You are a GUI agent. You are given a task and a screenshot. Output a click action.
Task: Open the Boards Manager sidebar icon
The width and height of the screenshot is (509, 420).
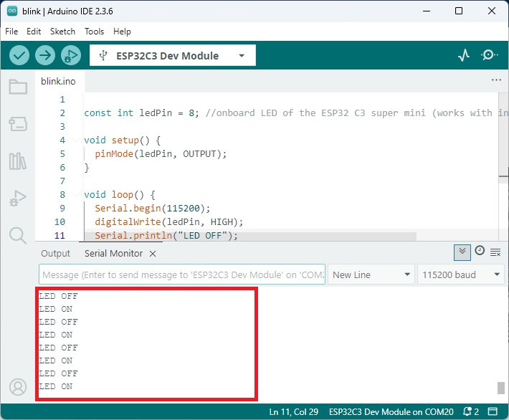18,124
